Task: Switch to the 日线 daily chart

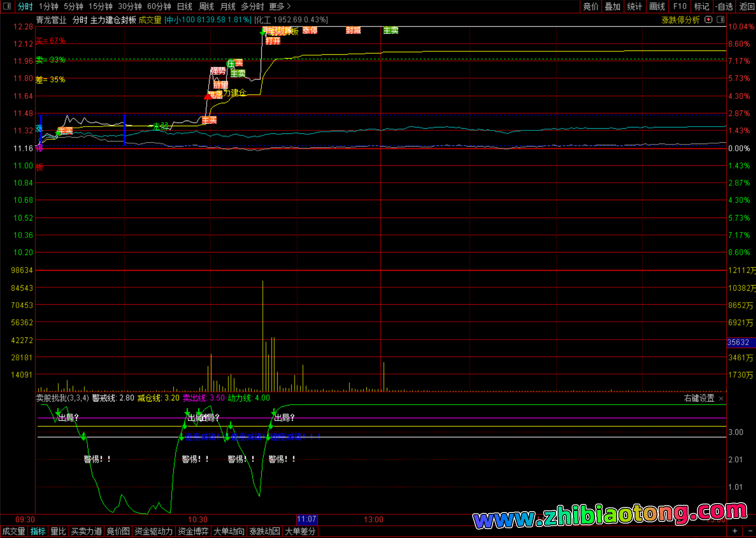Action: point(184,6)
